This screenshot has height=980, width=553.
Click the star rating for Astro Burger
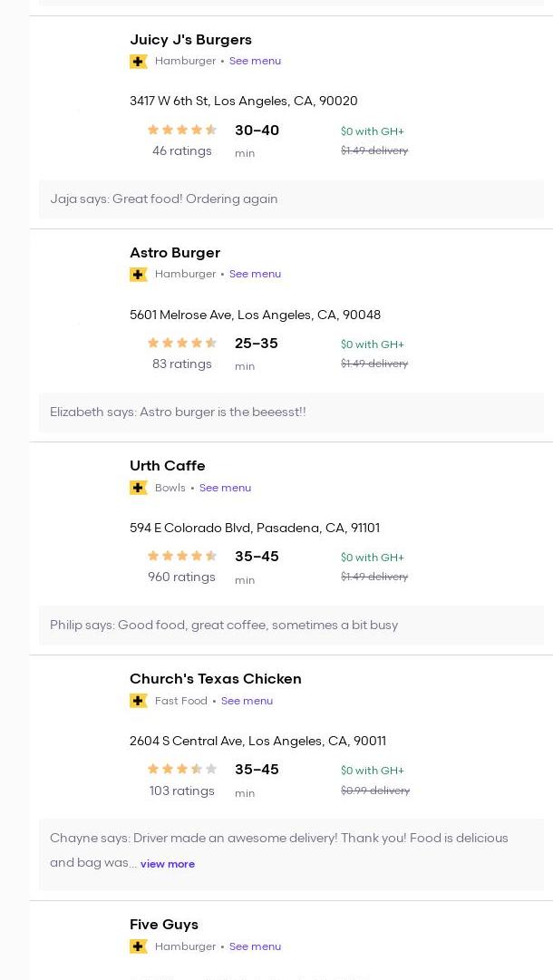pos(181,344)
